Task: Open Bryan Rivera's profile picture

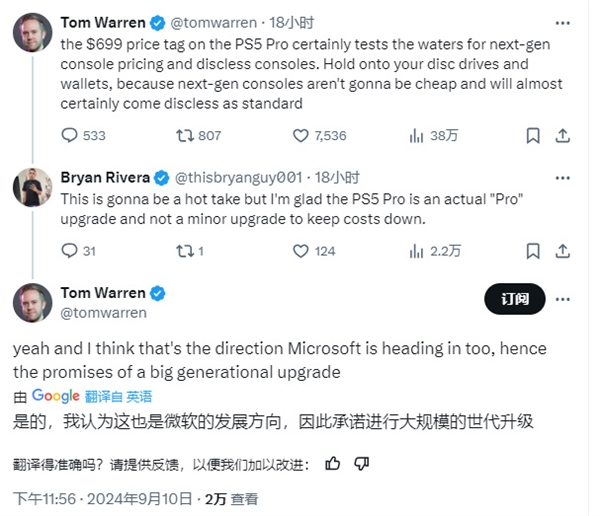Action: [x=32, y=186]
